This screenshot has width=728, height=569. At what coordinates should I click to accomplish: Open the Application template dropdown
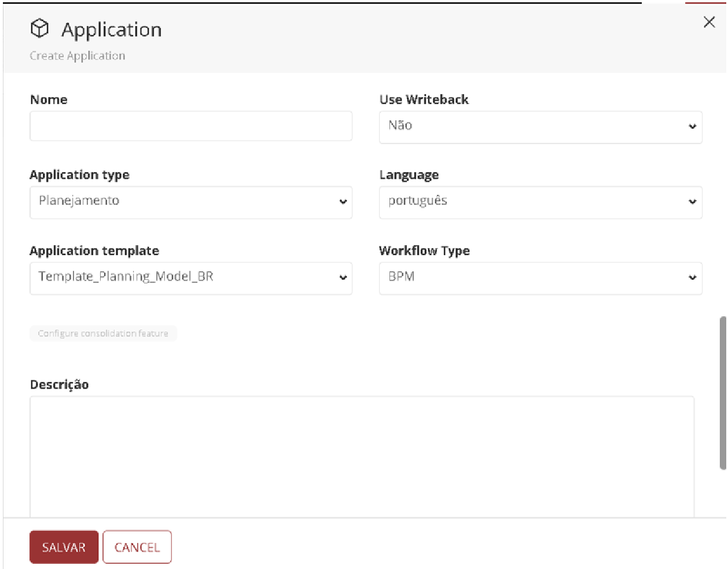pos(191,278)
